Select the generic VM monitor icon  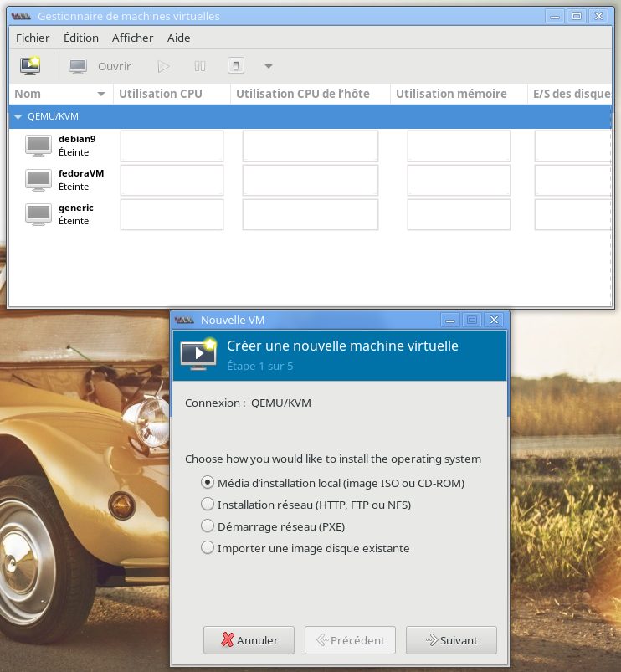[x=38, y=214]
